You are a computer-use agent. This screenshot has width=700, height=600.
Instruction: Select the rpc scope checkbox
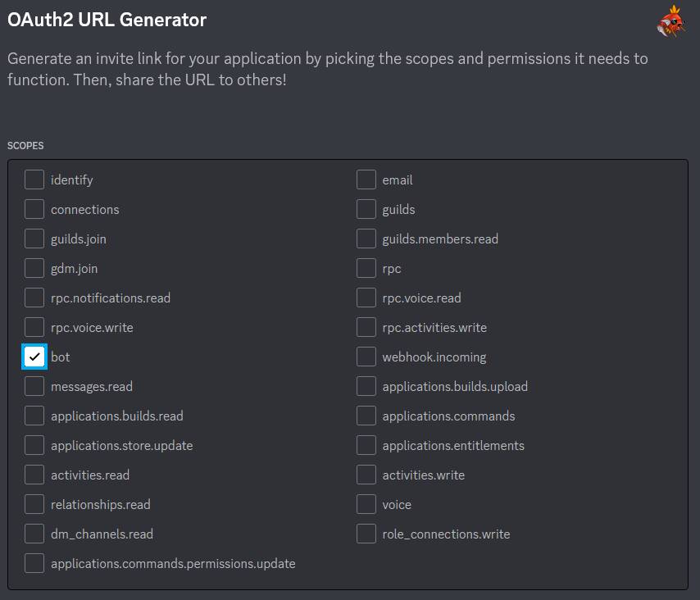(x=366, y=269)
